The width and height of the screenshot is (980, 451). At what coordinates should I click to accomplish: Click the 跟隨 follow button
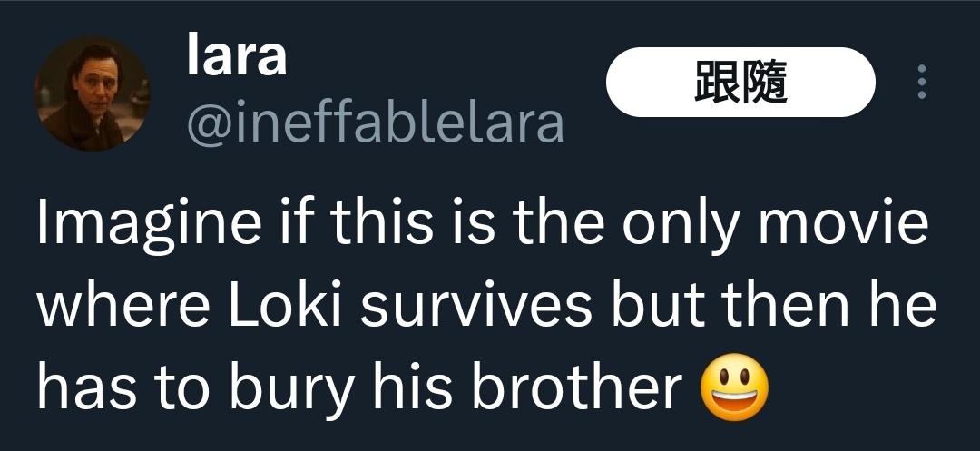[740, 82]
